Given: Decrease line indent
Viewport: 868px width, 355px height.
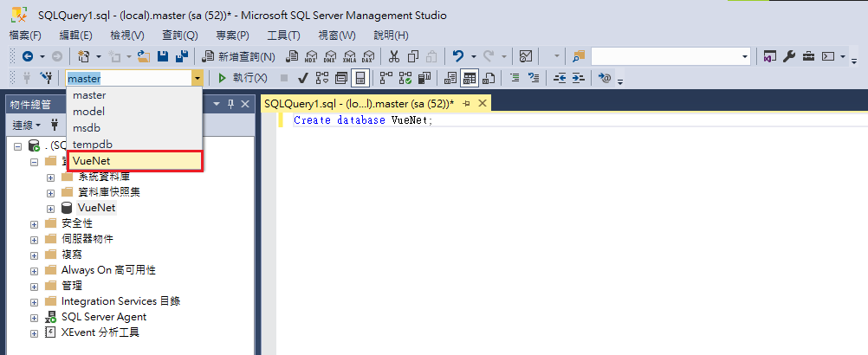Looking at the screenshot, I should pyautogui.click(x=560, y=78).
